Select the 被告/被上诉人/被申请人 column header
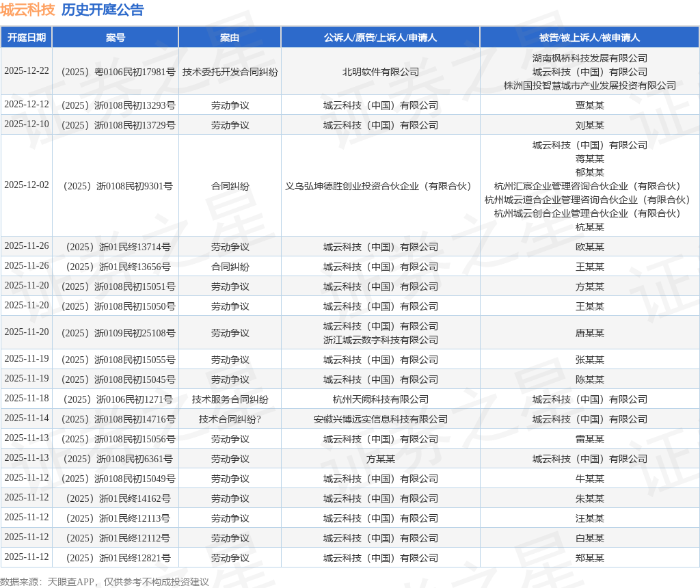Viewport: 700px width, 588px height. click(589, 38)
